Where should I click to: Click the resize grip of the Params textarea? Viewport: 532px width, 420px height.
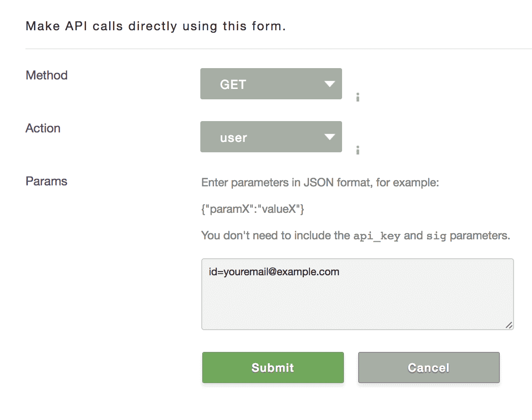click(509, 325)
